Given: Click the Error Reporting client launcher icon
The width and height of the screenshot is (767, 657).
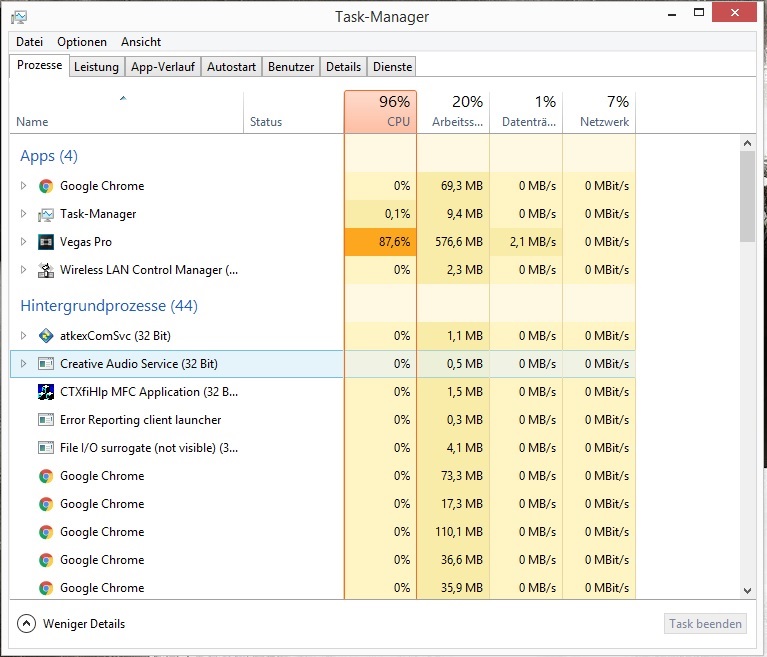Looking at the screenshot, I should pyautogui.click(x=46, y=420).
